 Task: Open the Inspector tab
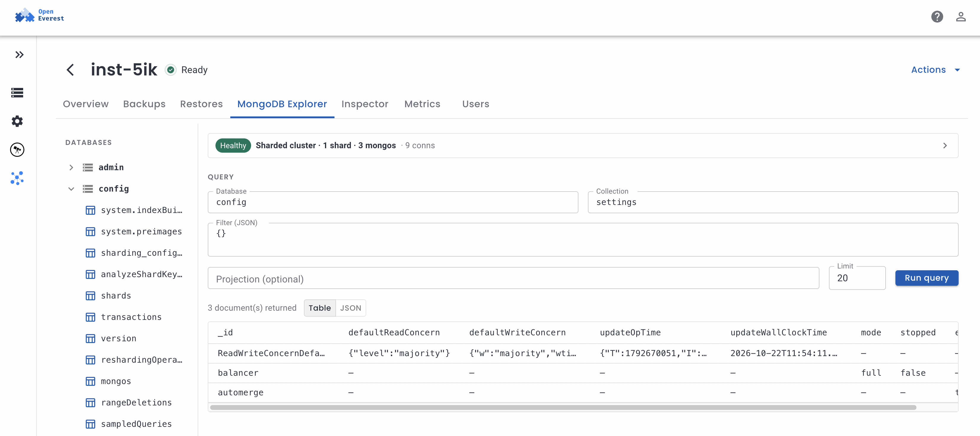364,104
